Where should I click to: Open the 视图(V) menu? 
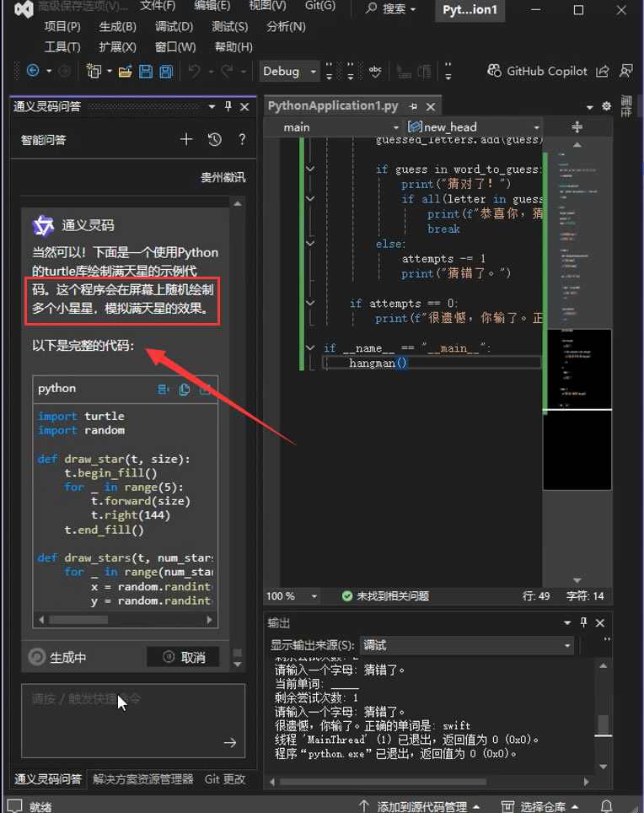tap(267, 6)
